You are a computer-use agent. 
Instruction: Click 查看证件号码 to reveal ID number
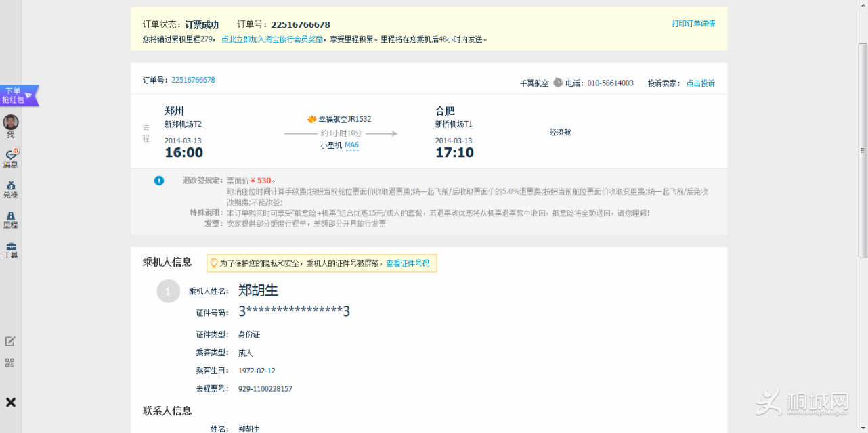pos(408,263)
